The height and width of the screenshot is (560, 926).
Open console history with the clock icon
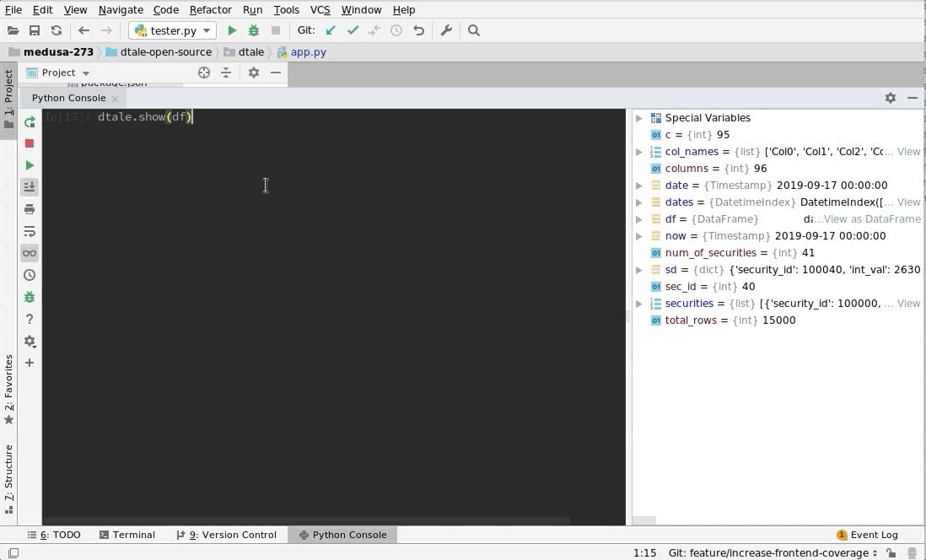tap(30, 274)
